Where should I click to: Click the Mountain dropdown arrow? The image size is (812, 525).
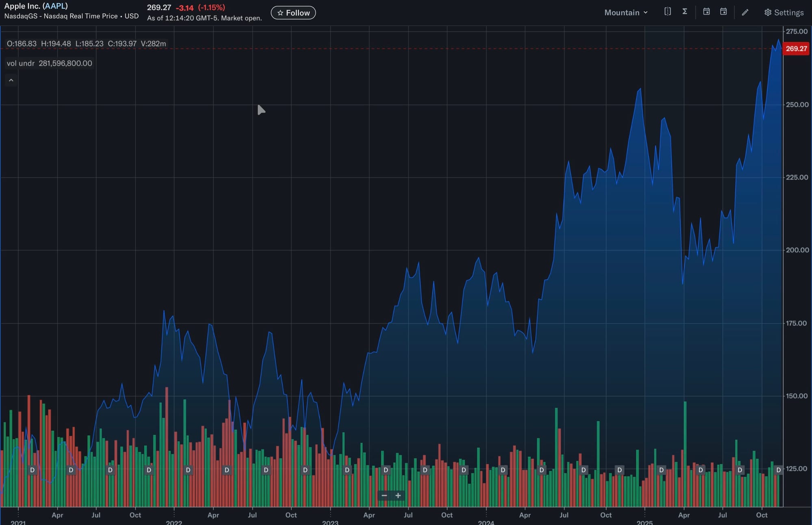point(646,13)
